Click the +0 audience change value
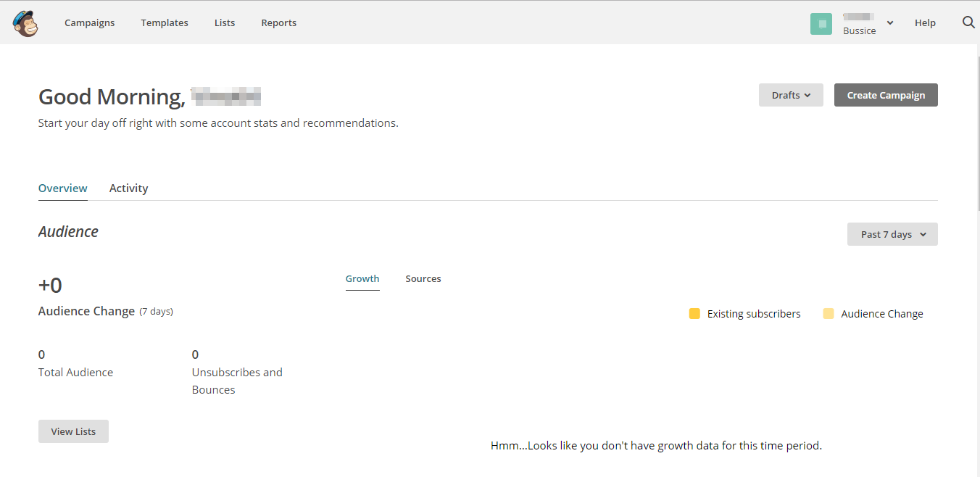 tap(50, 285)
